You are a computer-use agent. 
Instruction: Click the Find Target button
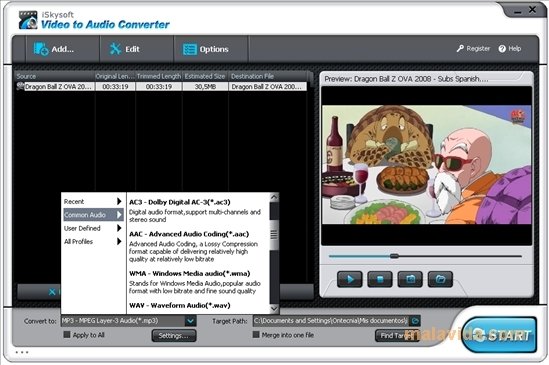397,336
